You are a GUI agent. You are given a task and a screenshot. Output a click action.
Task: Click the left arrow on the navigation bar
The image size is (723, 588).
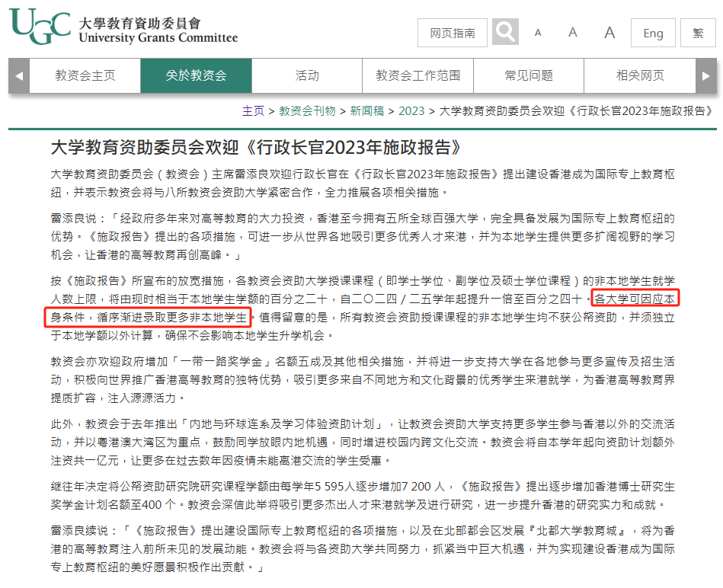coord(17,75)
